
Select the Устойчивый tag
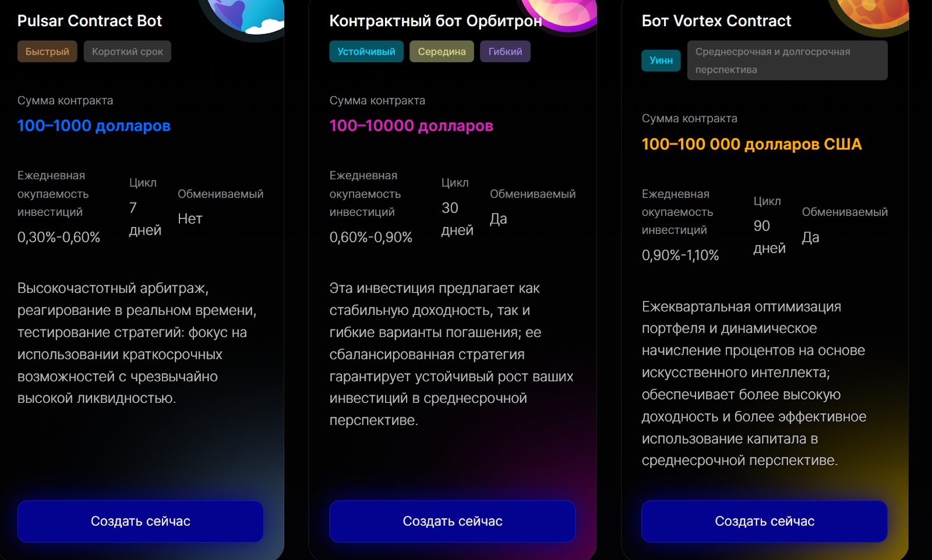pos(366,52)
